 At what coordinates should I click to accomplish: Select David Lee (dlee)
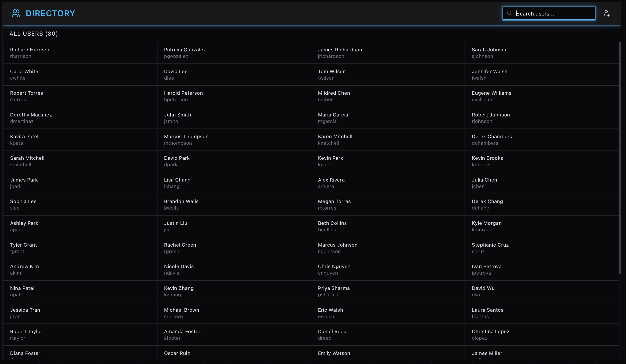[x=234, y=75]
